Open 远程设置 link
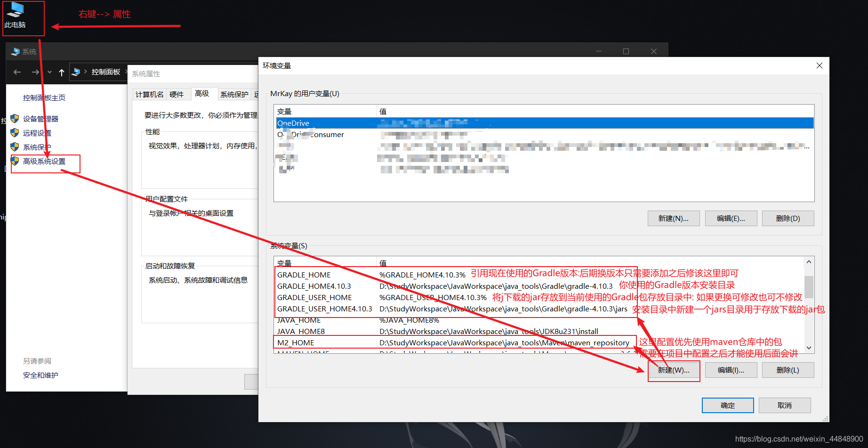 pyautogui.click(x=37, y=133)
